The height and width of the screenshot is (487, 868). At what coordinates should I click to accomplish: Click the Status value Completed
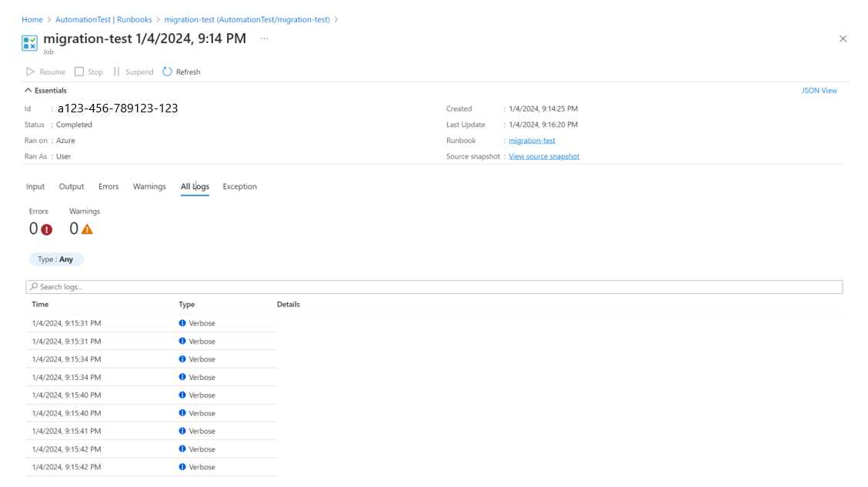74,125
